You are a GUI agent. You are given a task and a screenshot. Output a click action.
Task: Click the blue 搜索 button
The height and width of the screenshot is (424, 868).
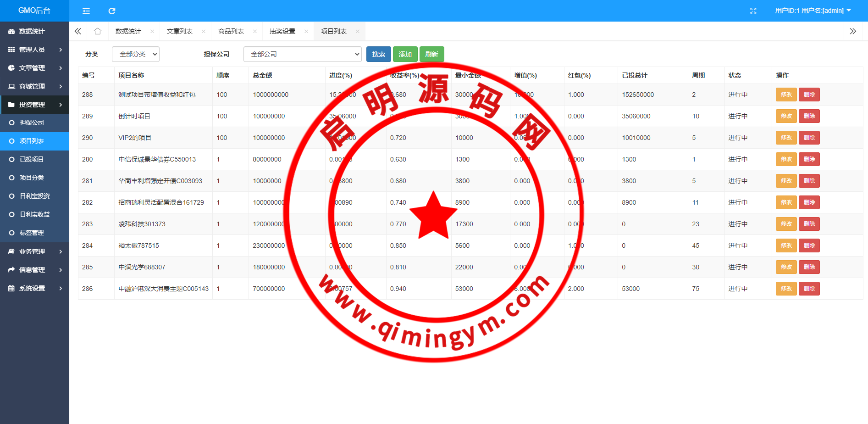(378, 54)
